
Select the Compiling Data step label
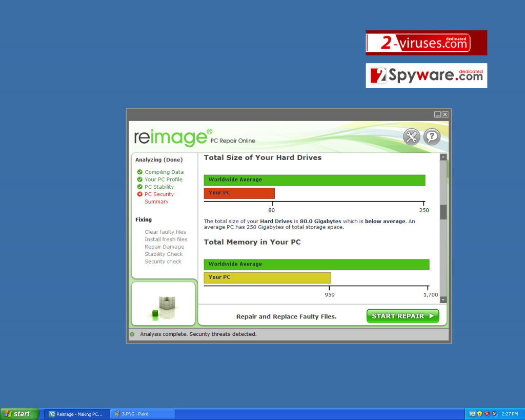click(x=164, y=172)
